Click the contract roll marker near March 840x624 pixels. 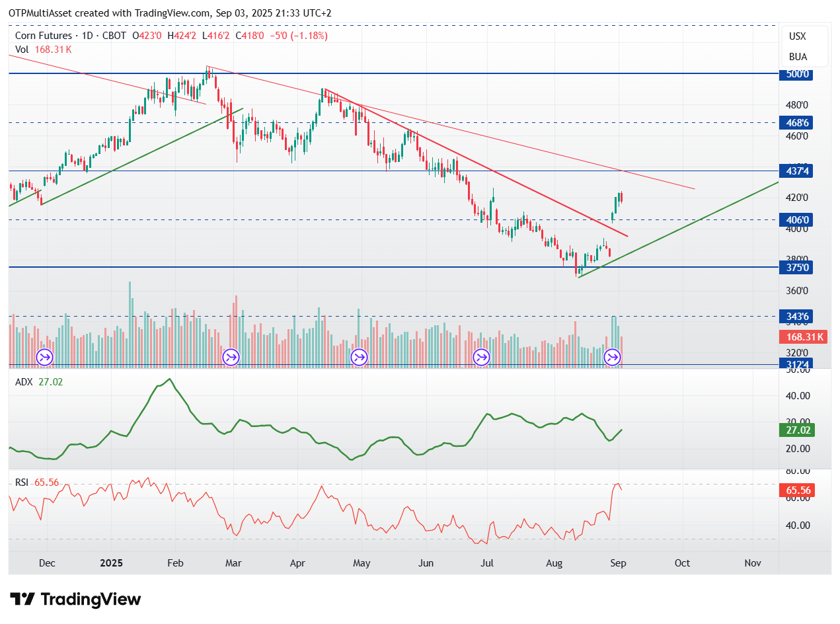coord(231,358)
